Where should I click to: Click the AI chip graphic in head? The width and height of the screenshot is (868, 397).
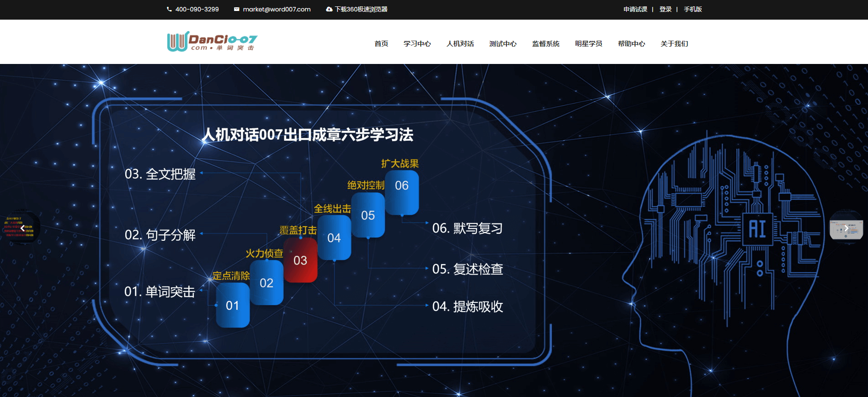coord(757,229)
